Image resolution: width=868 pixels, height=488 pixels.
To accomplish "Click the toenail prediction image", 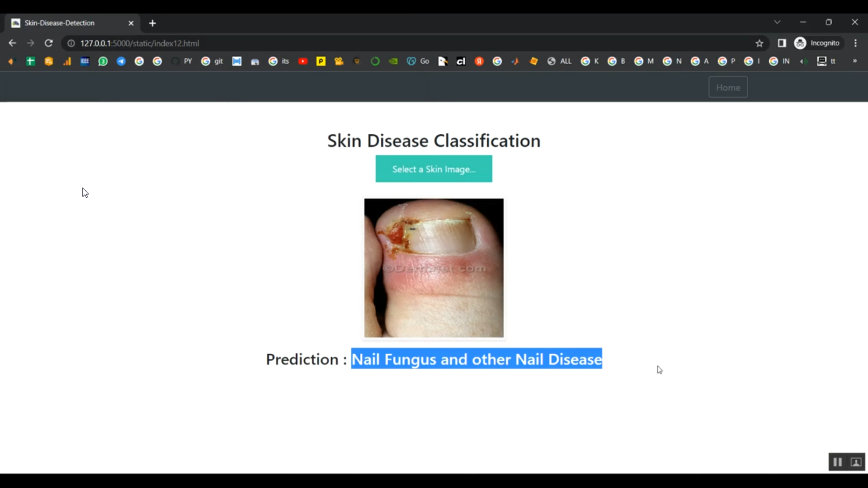I will click(433, 268).
